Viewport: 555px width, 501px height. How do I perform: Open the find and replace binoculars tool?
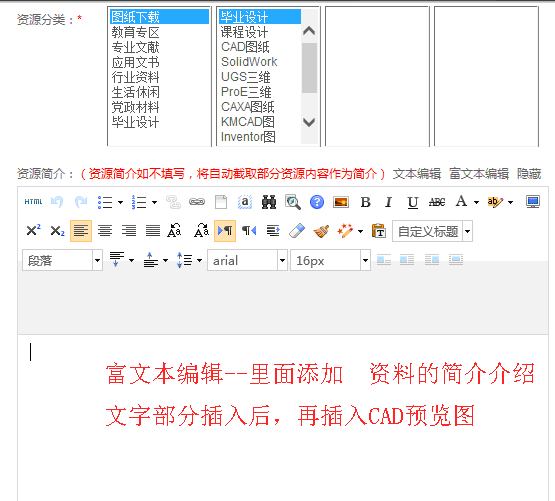point(269,202)
